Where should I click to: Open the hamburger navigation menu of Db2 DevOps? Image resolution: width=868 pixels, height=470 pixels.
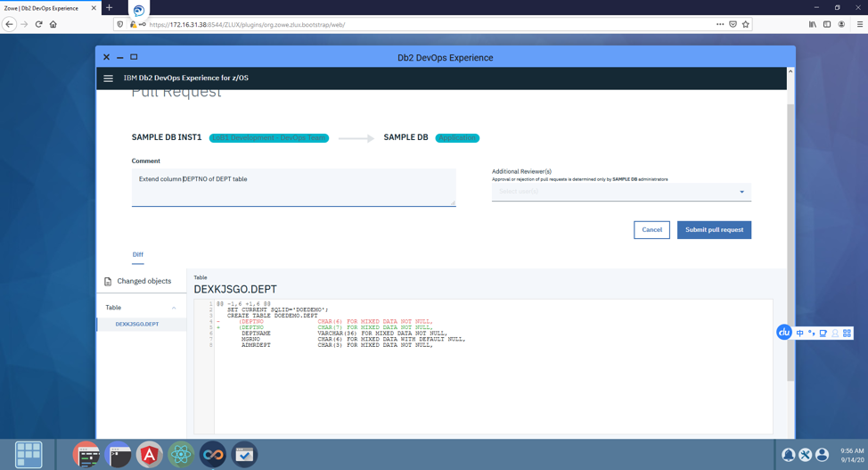click(x=109, y=78)
